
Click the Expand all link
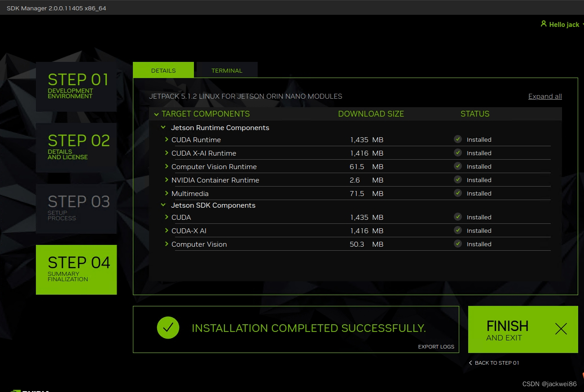click(545, 96)
